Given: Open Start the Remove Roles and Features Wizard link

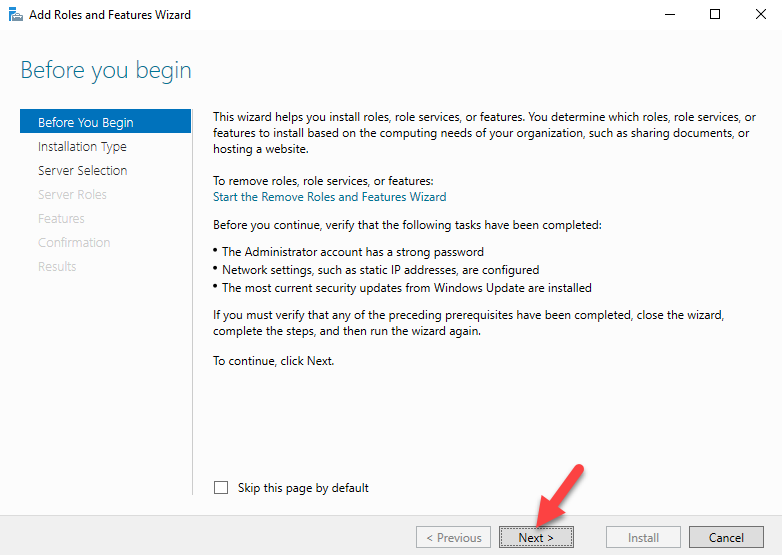Looking at the screenshot, I should [x=330, y=197].
